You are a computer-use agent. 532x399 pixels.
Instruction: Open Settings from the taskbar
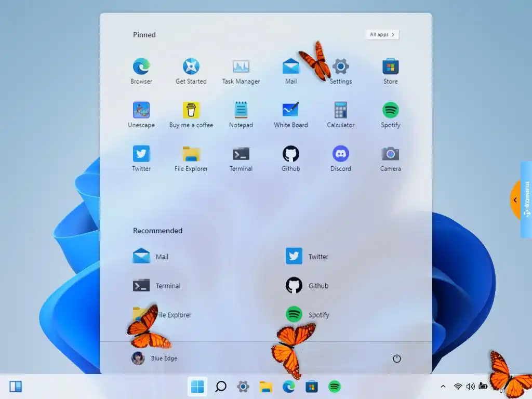click(243, 387)
